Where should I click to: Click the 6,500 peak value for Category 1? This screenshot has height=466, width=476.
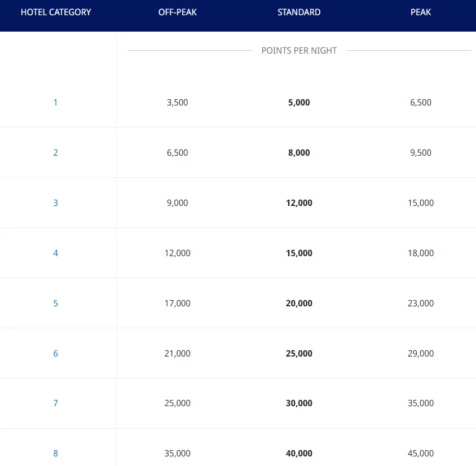[x=421, y=102]
